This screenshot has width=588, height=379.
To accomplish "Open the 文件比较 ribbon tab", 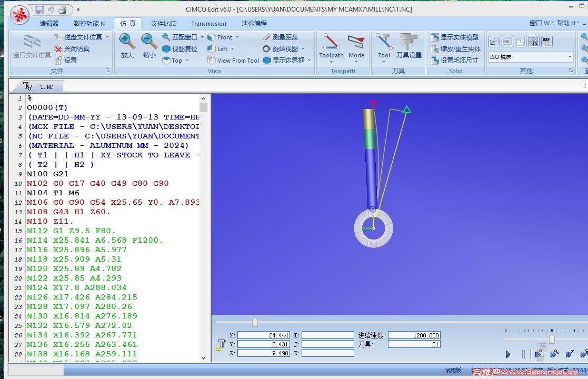I will [x=164, y=24].
